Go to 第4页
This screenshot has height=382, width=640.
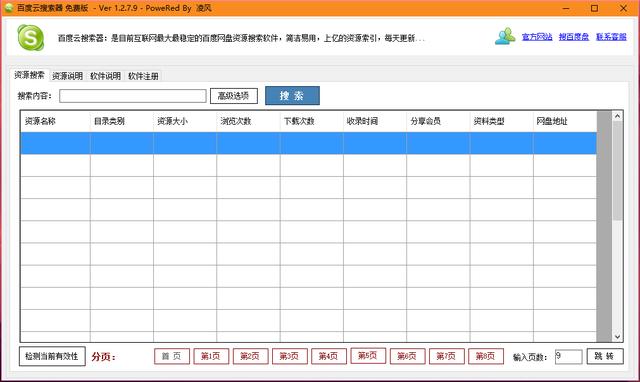[329, 356]
